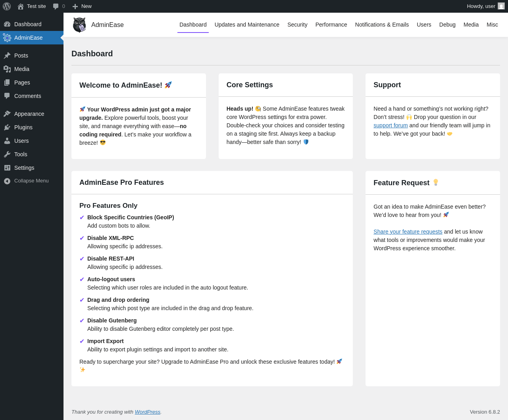Follow the Share your feature requests link
The image size is (508, 420).
(x=408, y=232)
